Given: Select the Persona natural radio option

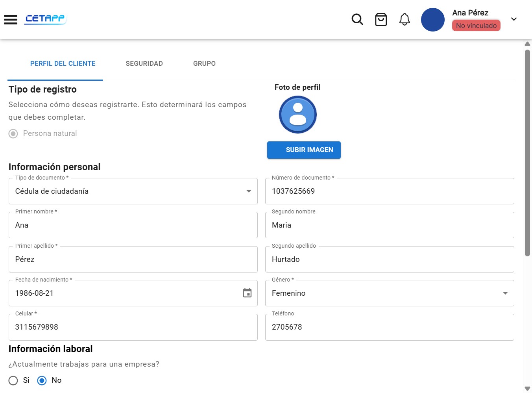Looking at the screenshot, I should (x=13, y=134).
